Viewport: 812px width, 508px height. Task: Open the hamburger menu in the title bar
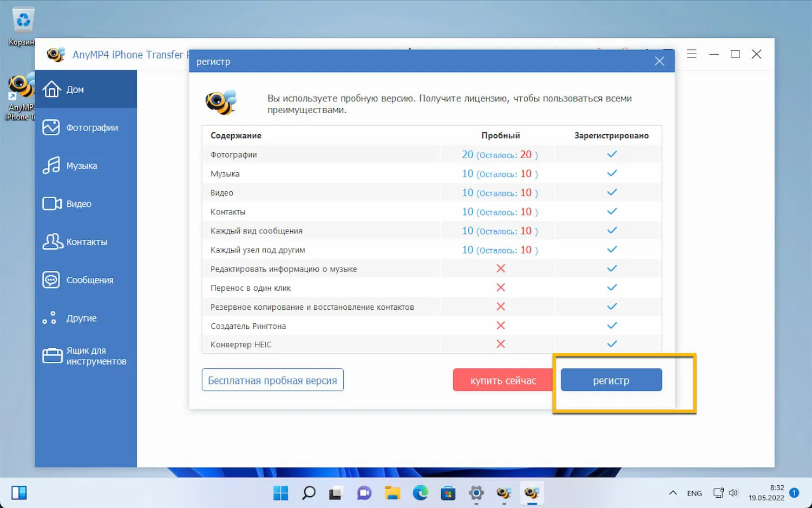pyautogui.click(x=692, y=54)
